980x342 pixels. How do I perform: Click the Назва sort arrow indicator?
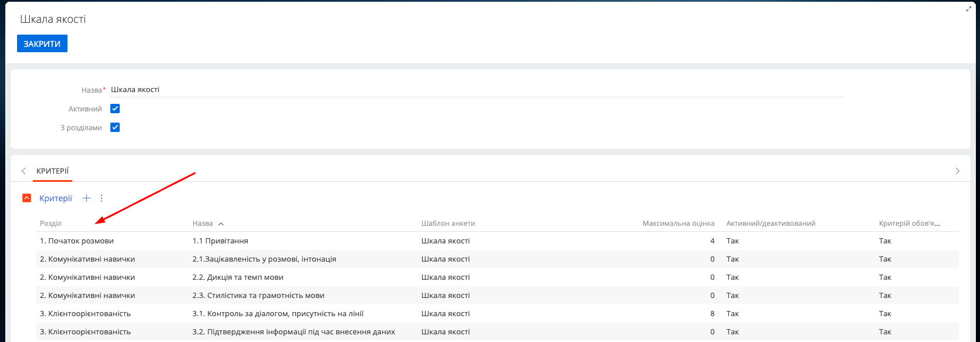221,224
